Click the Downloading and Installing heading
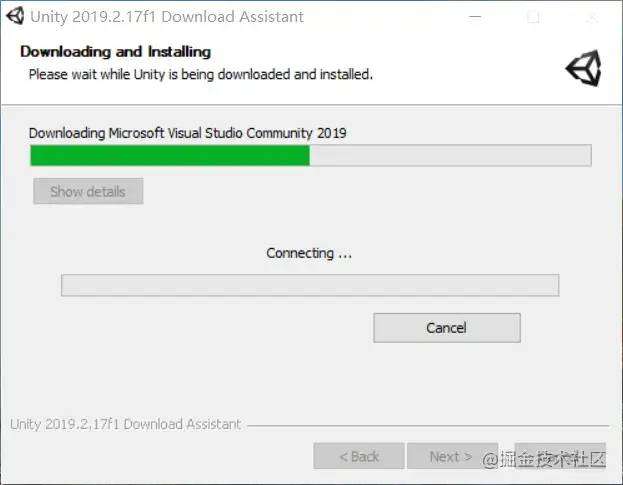The height and width of the screenshot is (485, 623). pyautogui.click(x=116, y=52)
